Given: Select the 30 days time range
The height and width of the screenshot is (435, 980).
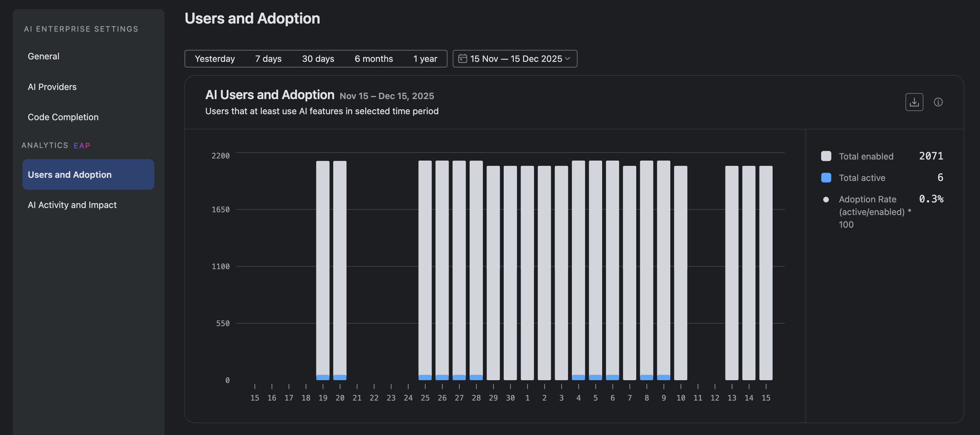Looking at the screenshot, I should click(x=318, y=59).
